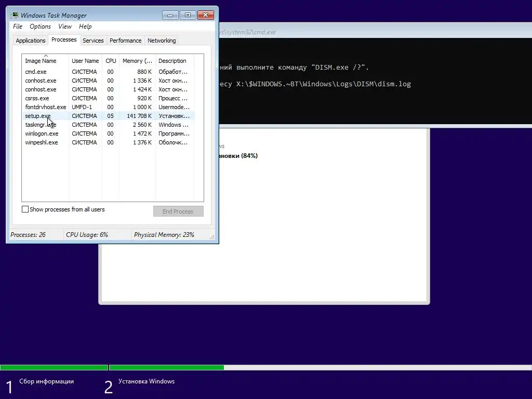Screen dimensions: 532x399
Task: Open the View menu
Action: [x=64, y=26]
